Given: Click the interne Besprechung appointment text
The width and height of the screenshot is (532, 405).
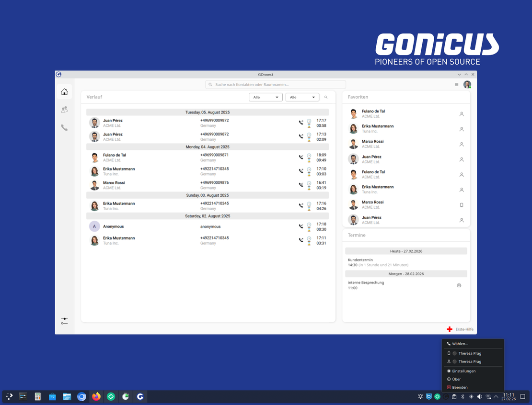Looking at the screenshot, I should [366, 282].
